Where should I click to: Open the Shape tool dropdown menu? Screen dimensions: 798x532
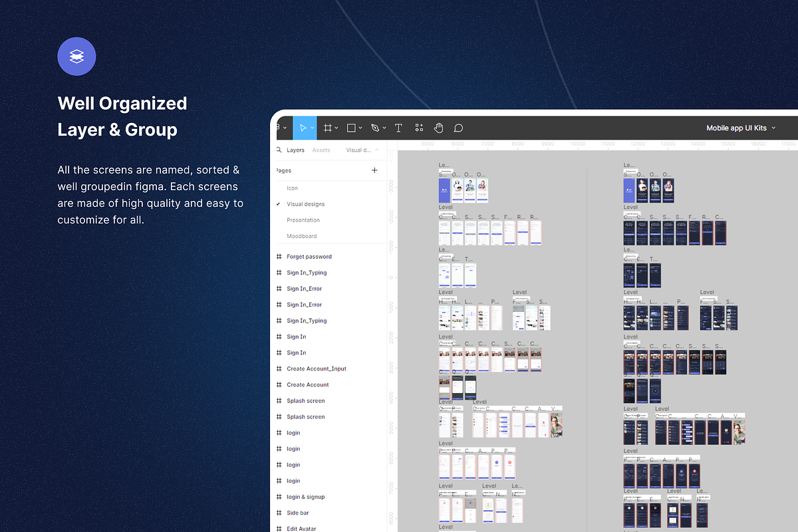click(x=360, y=128)
